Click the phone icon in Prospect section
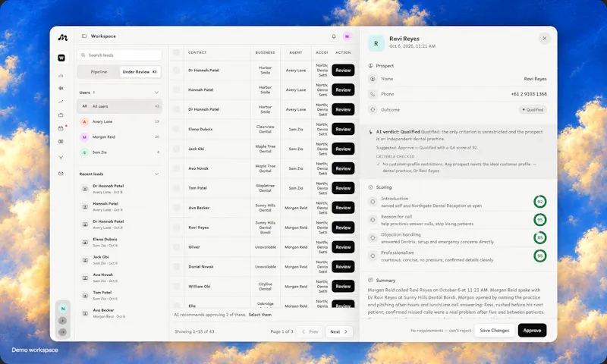607x364 pixels. coord(373,94)
